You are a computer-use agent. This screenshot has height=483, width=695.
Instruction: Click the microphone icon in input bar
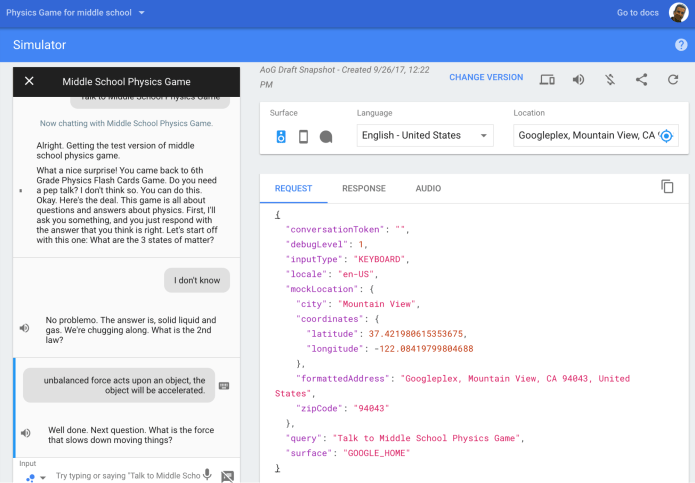click(x=207, y=475)
